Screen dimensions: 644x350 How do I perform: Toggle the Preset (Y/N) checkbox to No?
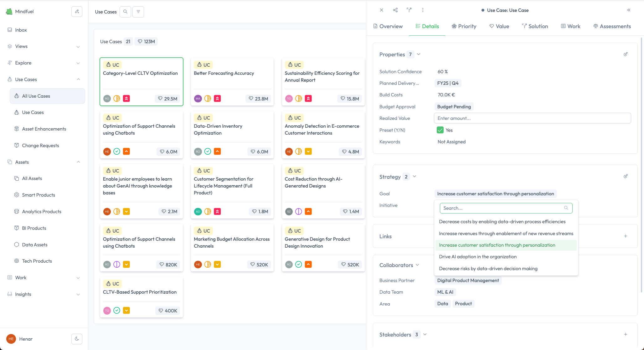440,130
